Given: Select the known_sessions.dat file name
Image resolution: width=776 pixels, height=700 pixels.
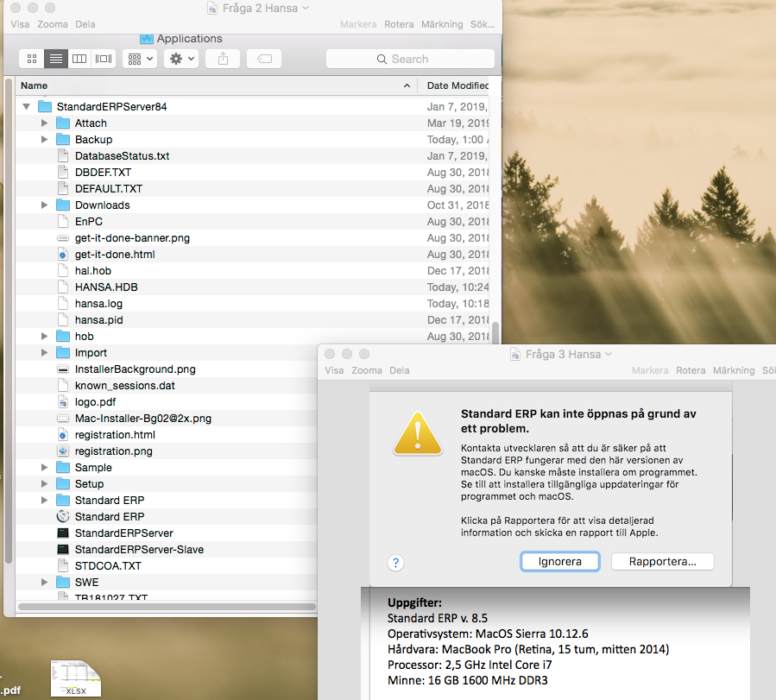Looking at the screenshot, I should [x=124, y=385].
